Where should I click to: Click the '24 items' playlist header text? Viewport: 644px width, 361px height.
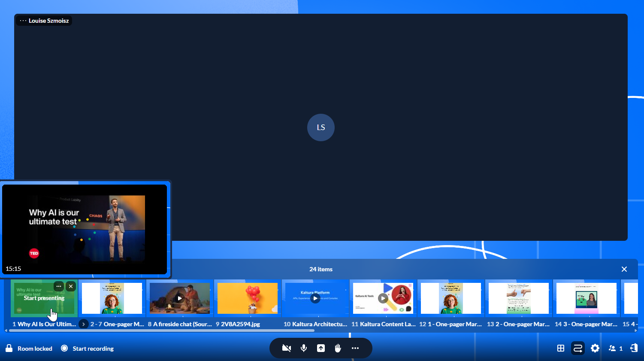point(321,269)
